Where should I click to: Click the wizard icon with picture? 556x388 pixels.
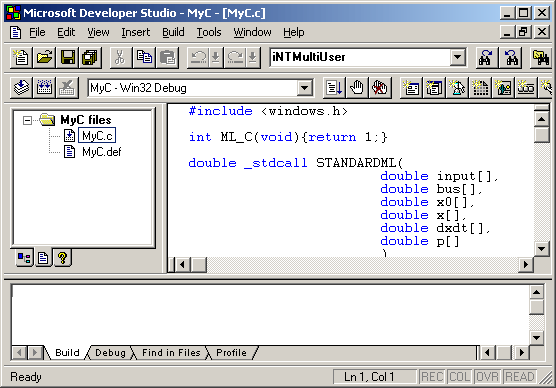point(504,87)
